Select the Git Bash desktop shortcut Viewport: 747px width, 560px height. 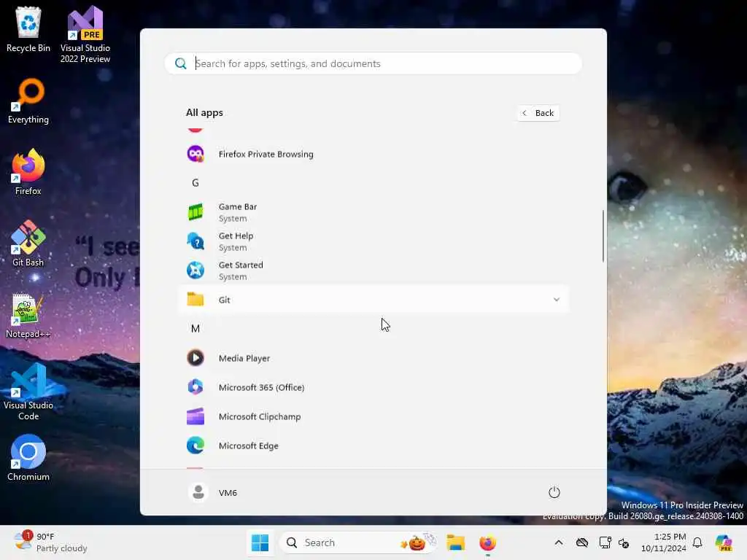28,244
